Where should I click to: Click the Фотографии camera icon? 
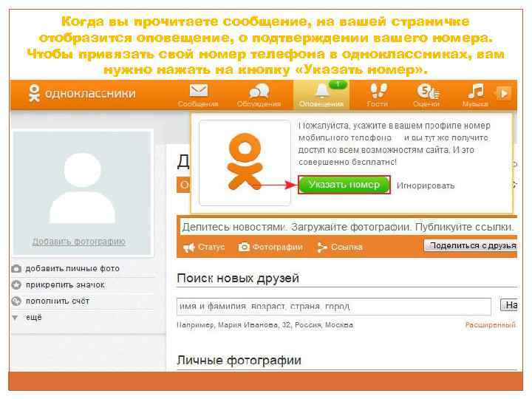pyautogui.click(x=244, y=247)
